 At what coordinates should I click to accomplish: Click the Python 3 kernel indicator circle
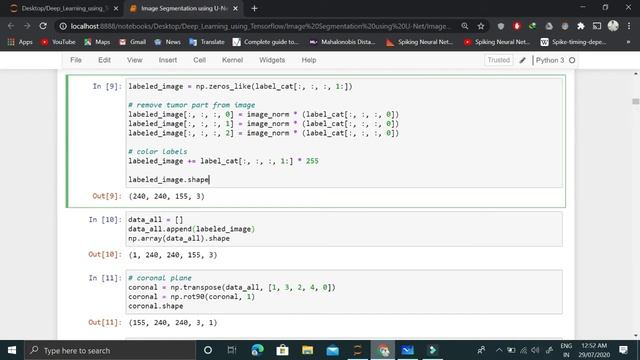572,60
